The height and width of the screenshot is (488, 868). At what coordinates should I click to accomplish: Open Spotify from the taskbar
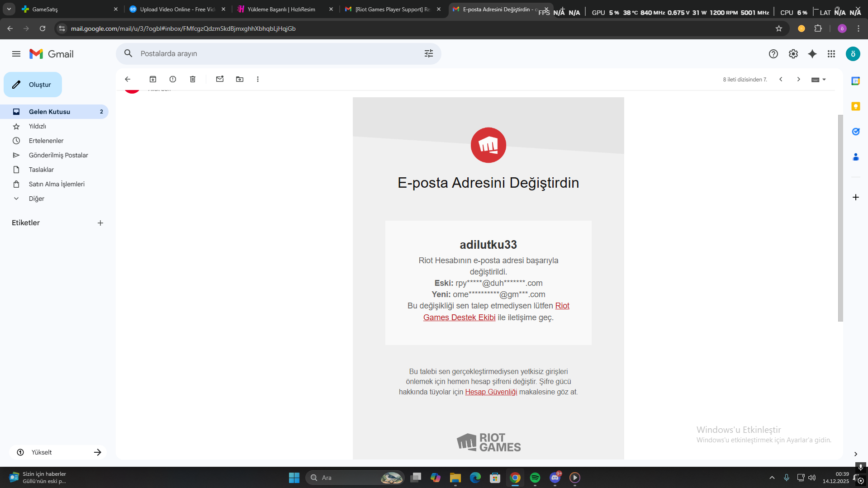coord(535,478)
